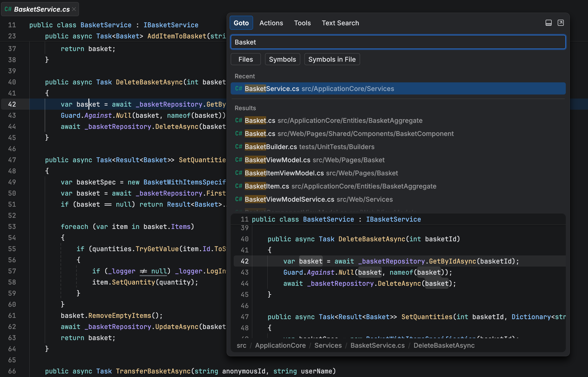The image size is (588, 377).
Task: Click C# icon of BasketViewModel.cs result
Action: (238, 160)
